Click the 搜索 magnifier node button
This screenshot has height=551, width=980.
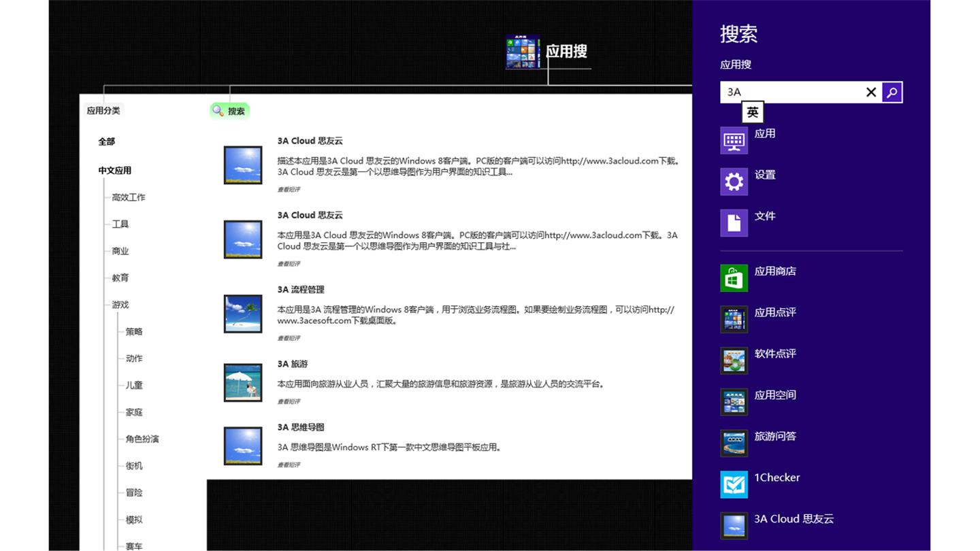tap(229, 111)
